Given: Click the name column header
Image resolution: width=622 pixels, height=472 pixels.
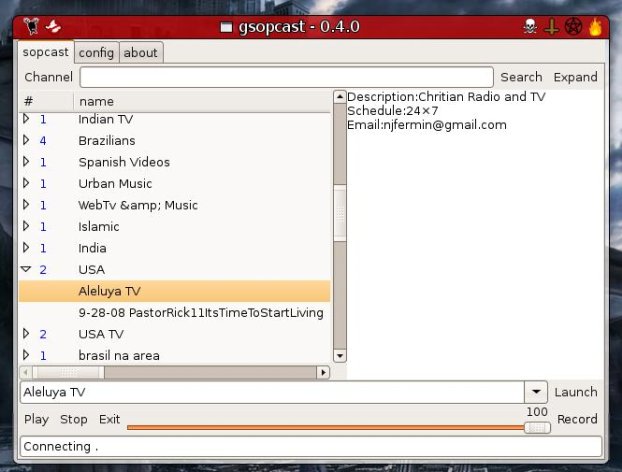Looking at the screenshot, I should coord(202,102).
